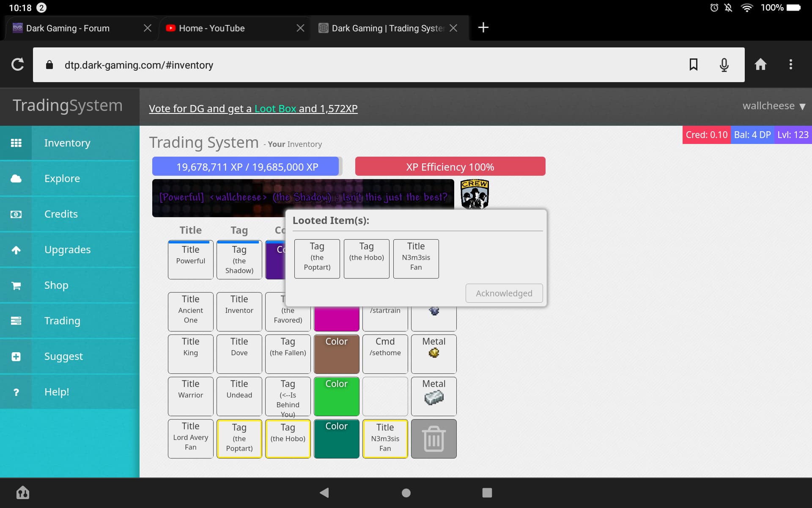Close the Dark Gaming Forum tab
The height and width of the screenshot is (508, 812).
pos(148,28)
